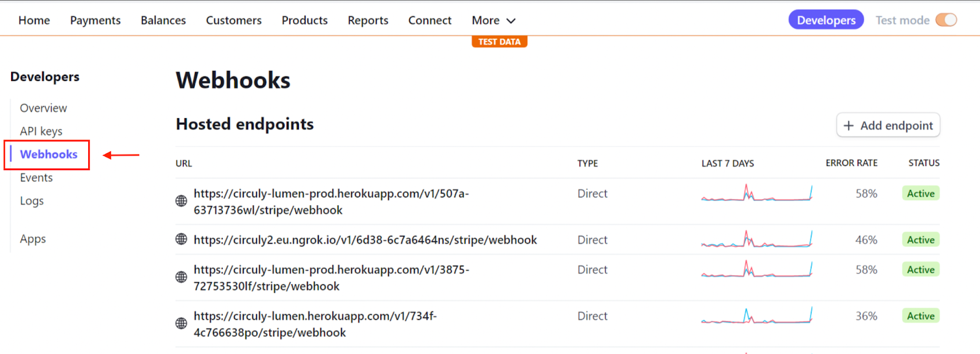Click Active status badge in 734f row
980x354 pixels.
[921, 316]
